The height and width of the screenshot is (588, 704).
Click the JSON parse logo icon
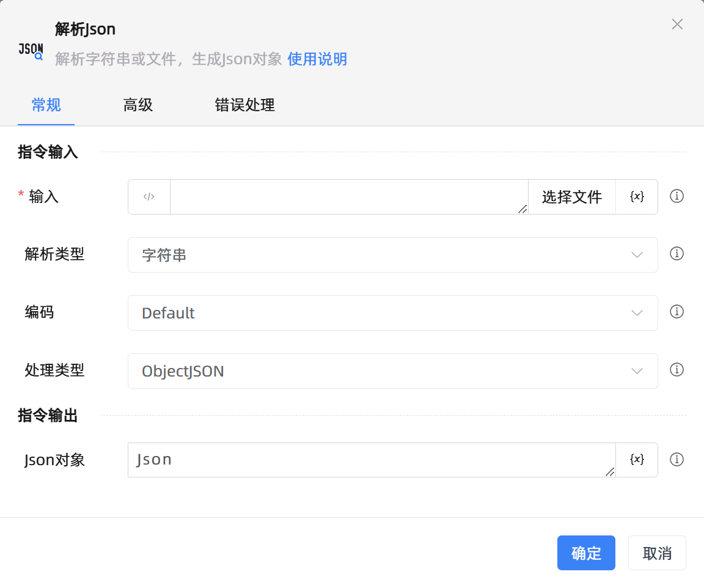[31, 51]
